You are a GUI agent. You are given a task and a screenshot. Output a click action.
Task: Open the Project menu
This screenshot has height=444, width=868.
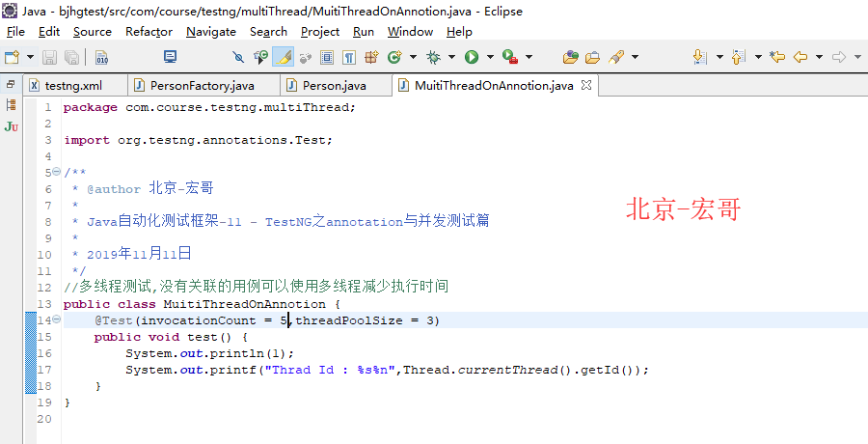(320, 32)
